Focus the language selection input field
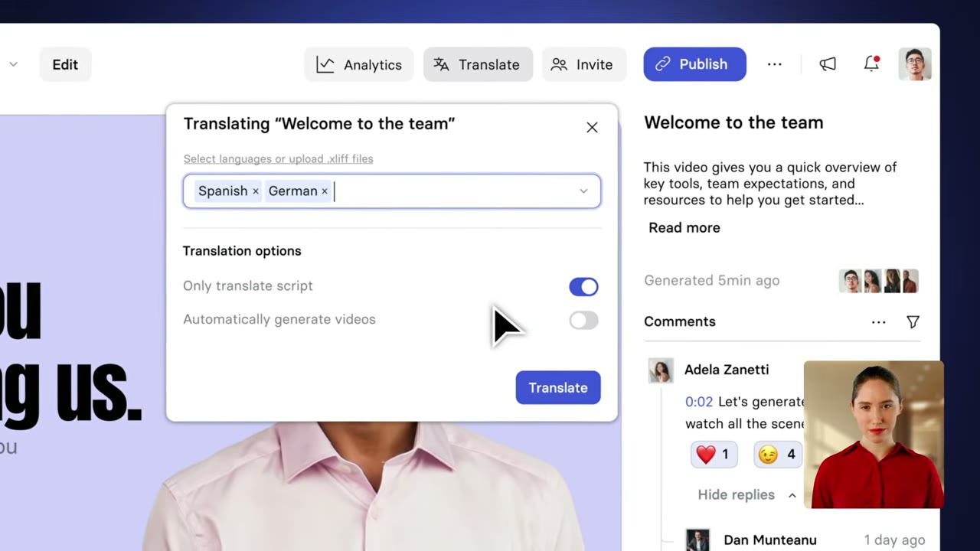Screen dimensions: 980x551 [392, 191]
